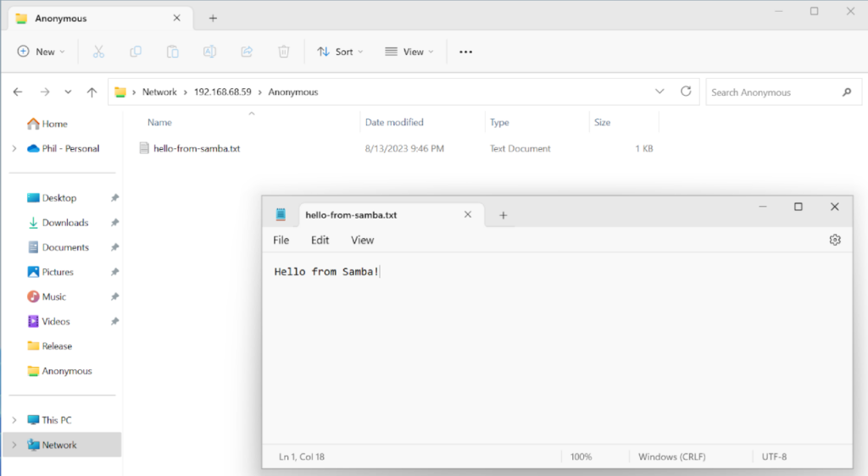Click the Share icon in toolbar
Screen dimensions: 868x476
pos(247,52)
